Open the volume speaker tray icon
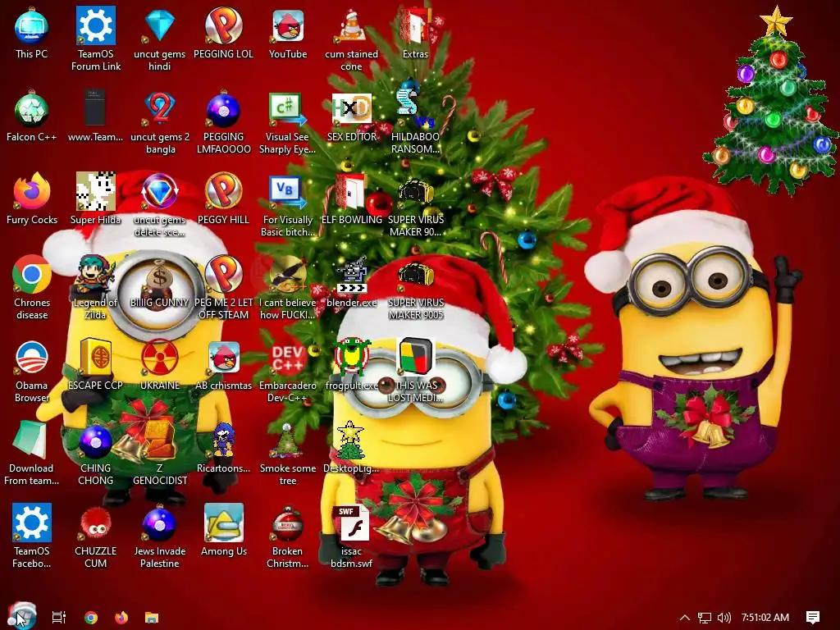 pos(724,618)
